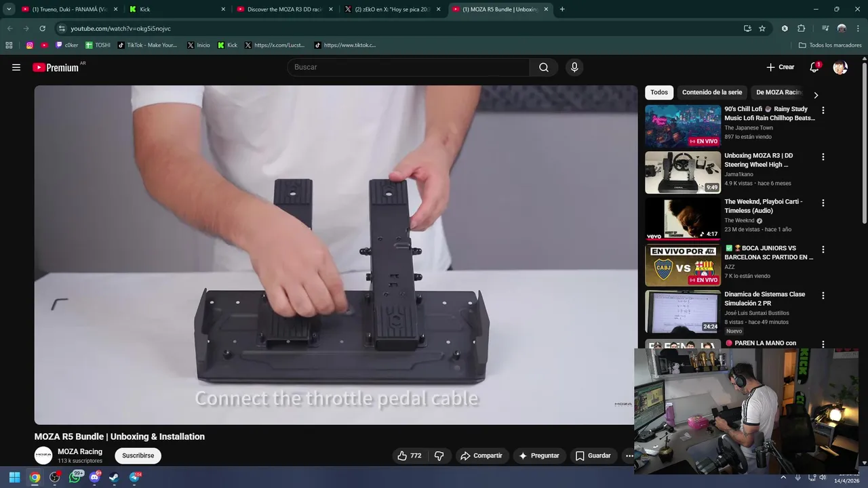Reload the page with browser refresh icon
868x488 pixels.
click(x=42, y=28)
